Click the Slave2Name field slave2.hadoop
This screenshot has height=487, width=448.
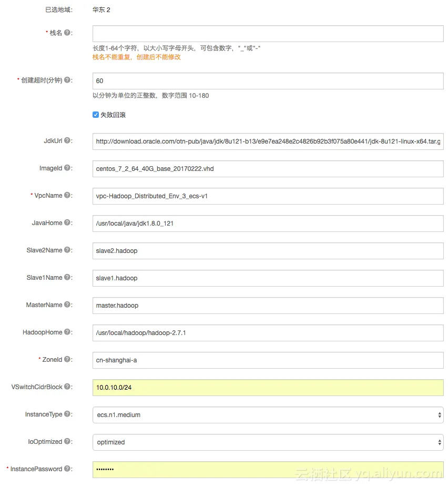tap(268, 251)
